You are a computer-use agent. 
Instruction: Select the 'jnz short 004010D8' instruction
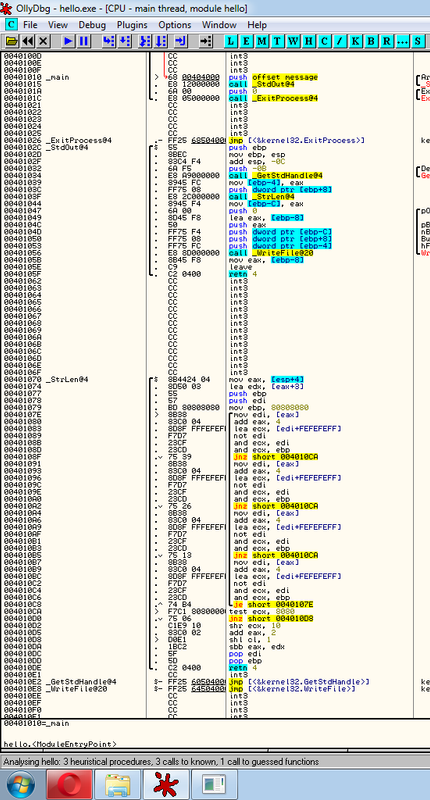269,618
